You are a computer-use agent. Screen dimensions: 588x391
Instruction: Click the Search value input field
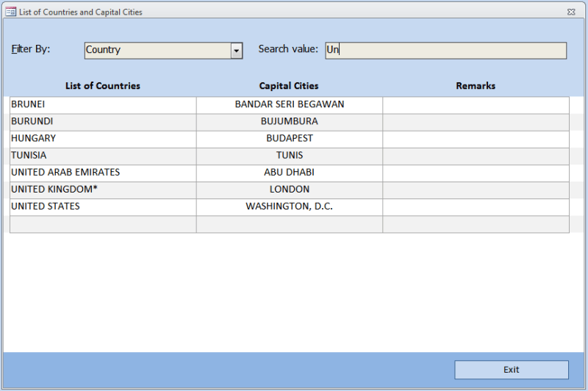446,51
